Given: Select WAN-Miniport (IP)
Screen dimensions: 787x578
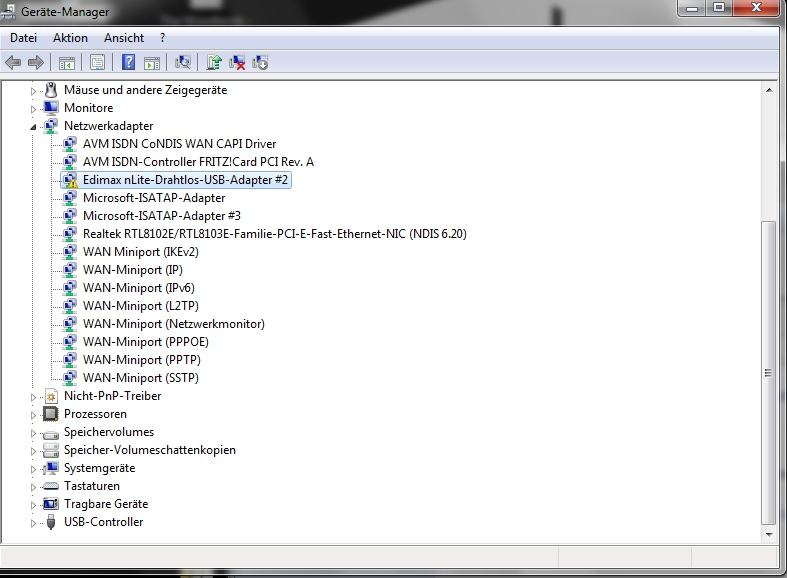Looking at the screenshot, I should coord(133,270).
